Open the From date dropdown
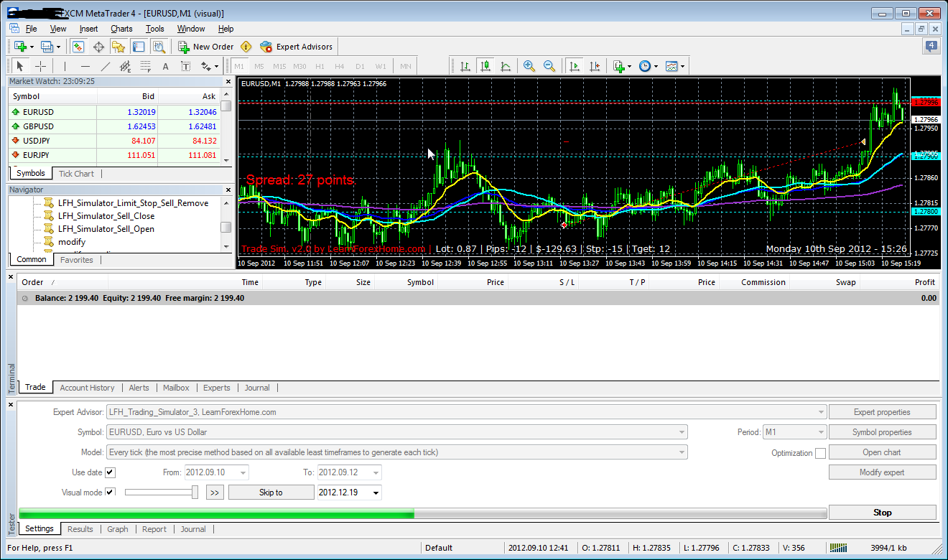The width and height of the screenshot is (948, 560). point(216,472)
